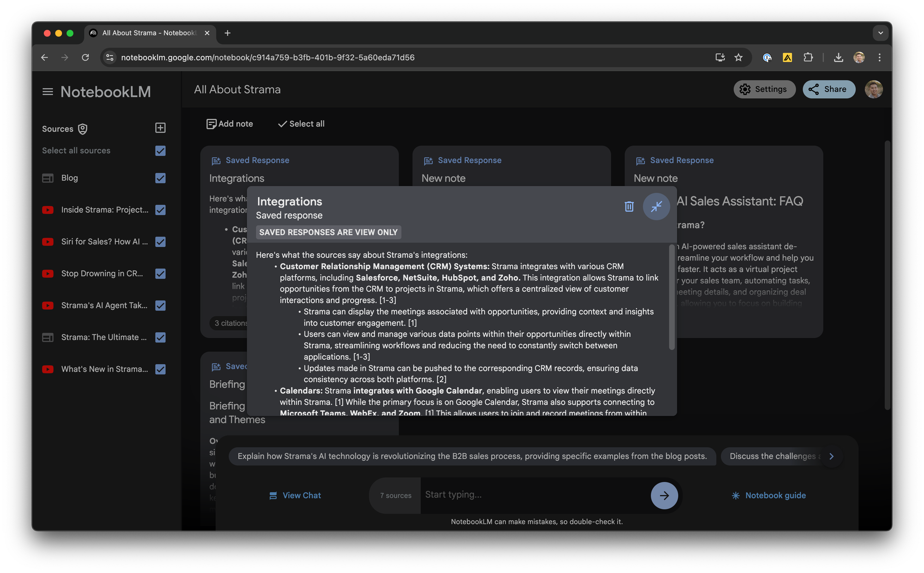
Task: Delete the Integrations note with the trash icon
Action: (x=629, y=207)
